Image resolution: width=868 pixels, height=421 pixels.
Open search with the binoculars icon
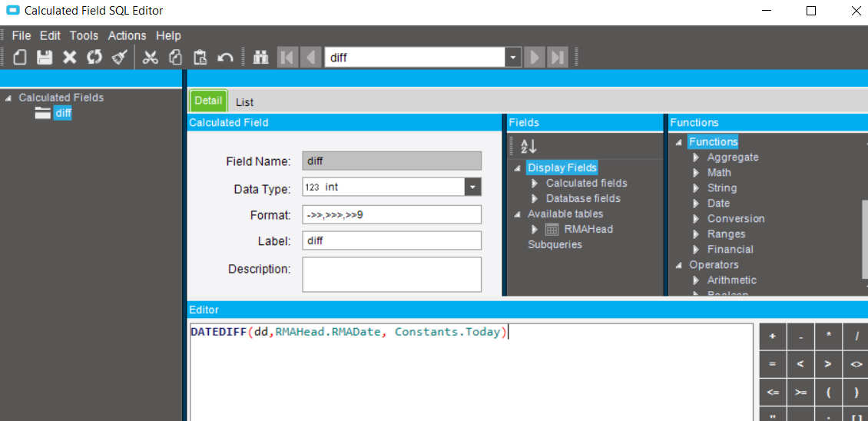click(x=260, y=57)
